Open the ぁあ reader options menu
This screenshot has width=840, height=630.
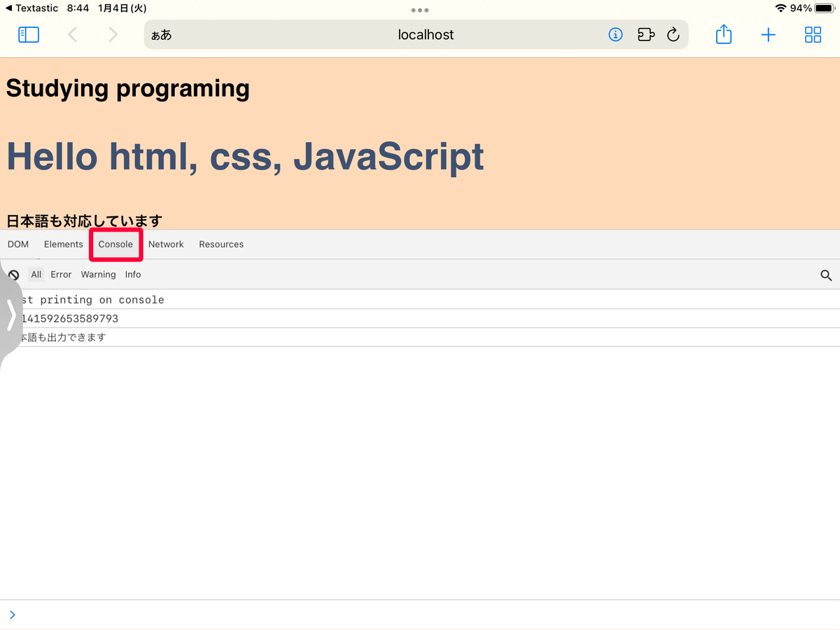pyautogui.click(x=162, y=35)
